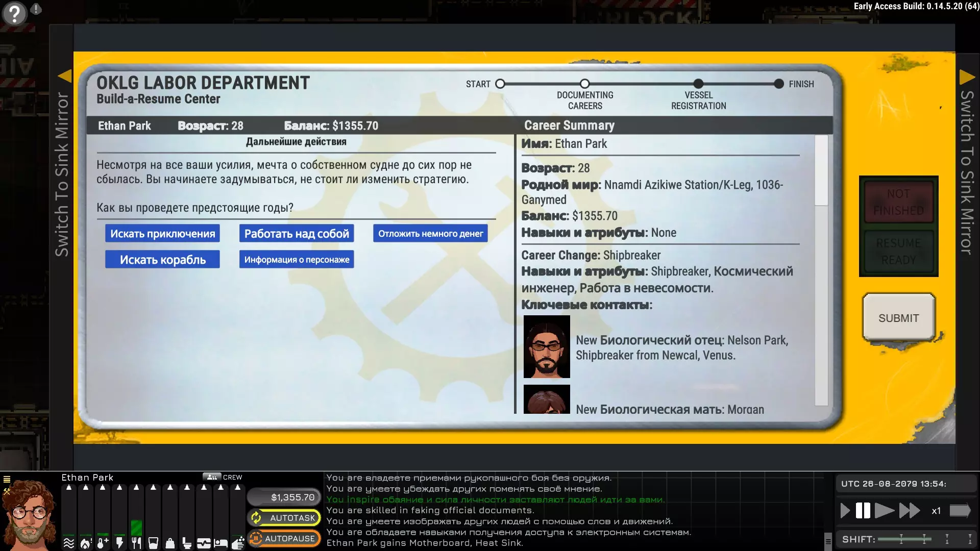Click the left yellow Sink Mirror arrow
The image size is (980, 551).
click(x=65, y=76)
